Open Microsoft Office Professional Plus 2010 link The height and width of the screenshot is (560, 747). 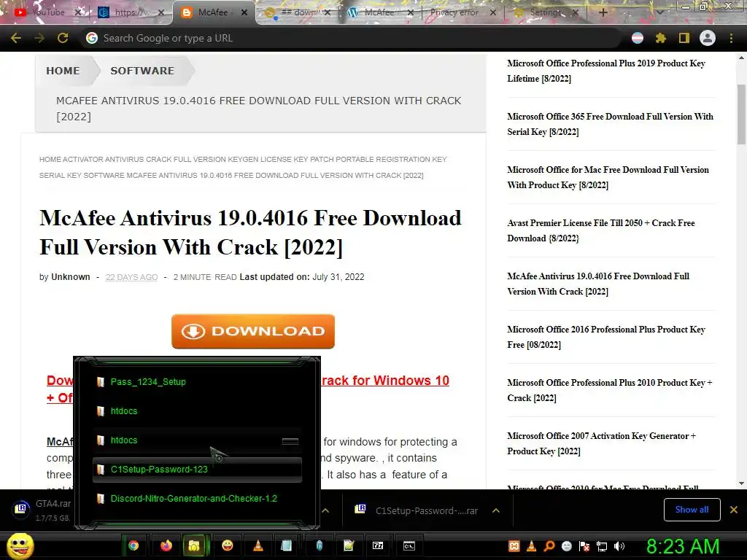tap(610, 391)
